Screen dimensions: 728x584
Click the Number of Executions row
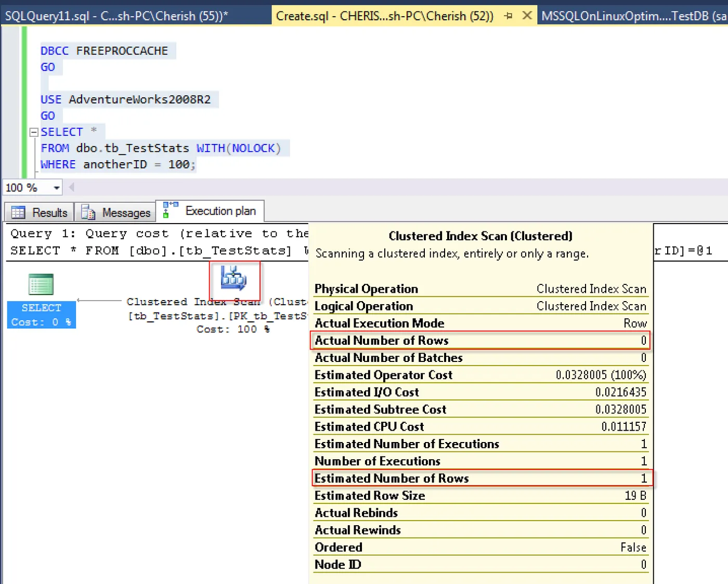480,461
